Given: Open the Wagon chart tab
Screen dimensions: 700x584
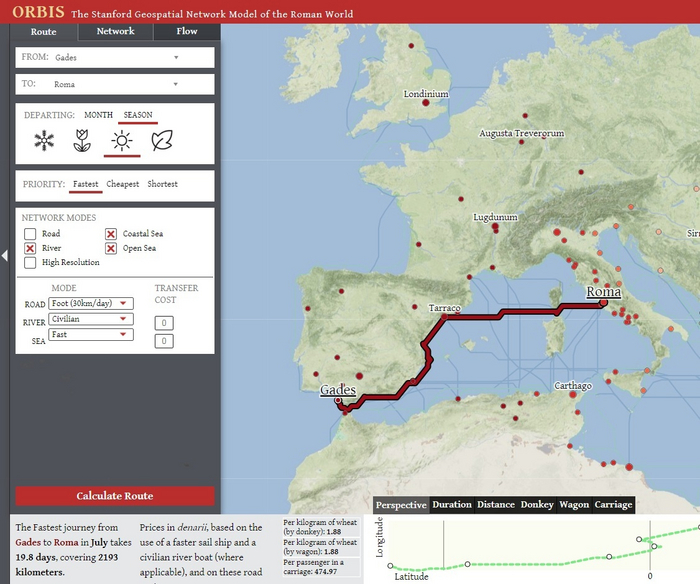Looking at the screenshot, I should (574, 505).
